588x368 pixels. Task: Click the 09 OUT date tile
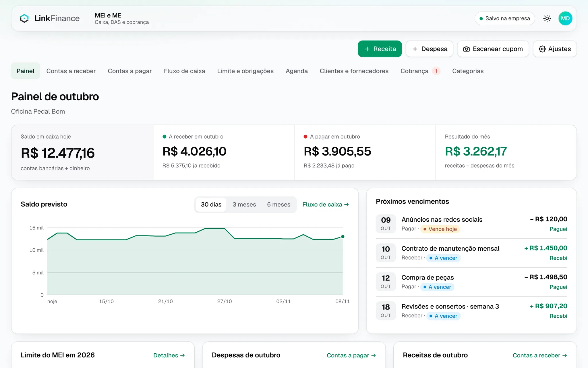pyautogui.click(x=386, y=224)
